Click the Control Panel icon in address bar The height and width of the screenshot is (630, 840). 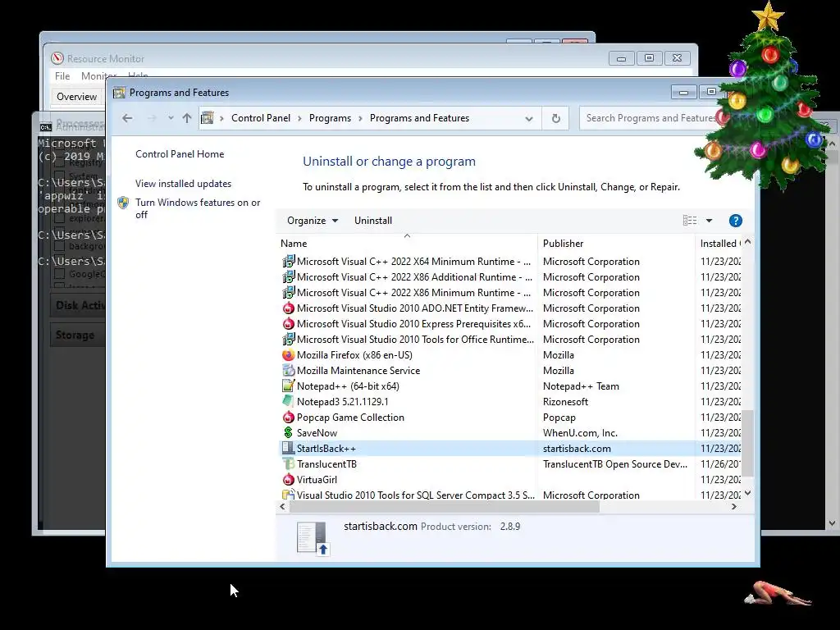point(207,118)
